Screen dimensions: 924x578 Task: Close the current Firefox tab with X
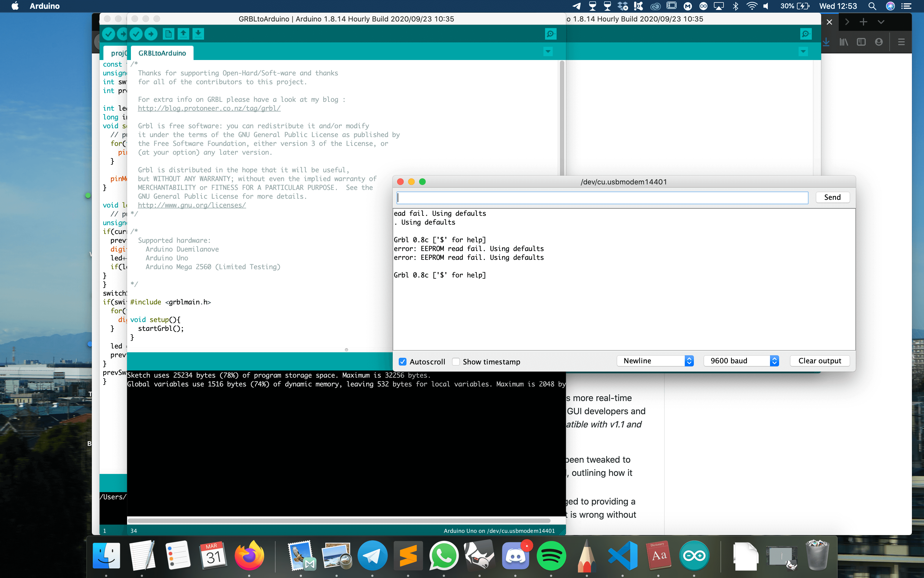(x=829, y=22)
